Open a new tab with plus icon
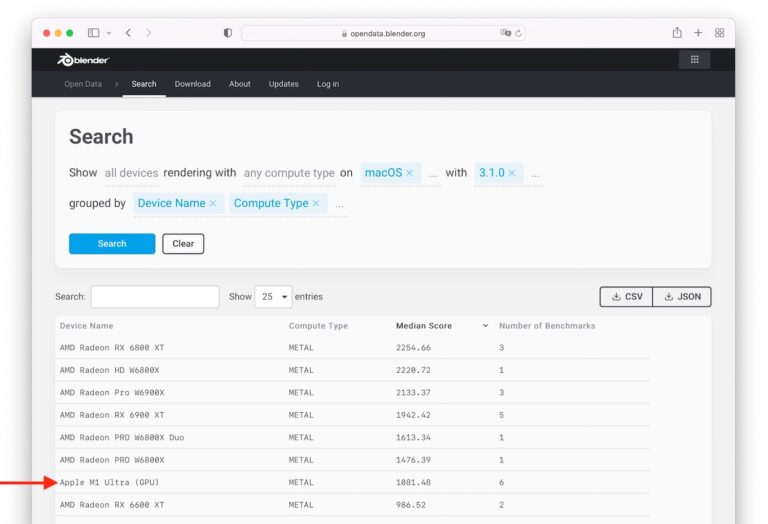This screenshot has width=768, height=524. click(698, 33)
